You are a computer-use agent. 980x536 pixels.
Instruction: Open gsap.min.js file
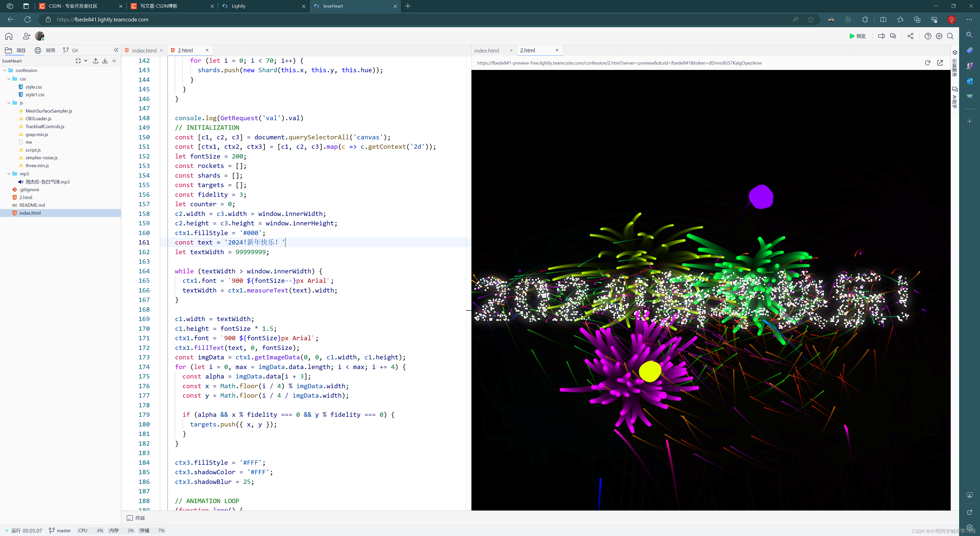[36, 135]
